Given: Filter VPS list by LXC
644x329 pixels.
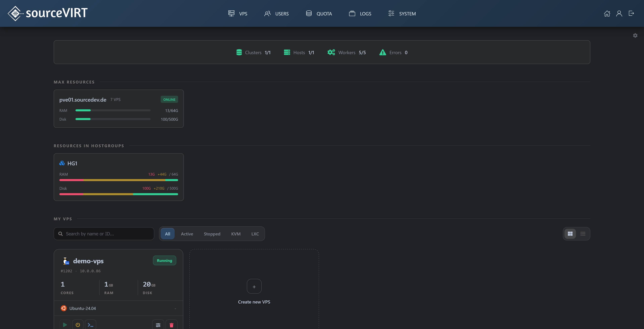Looking at the screenshot, I should click(255, 234).
